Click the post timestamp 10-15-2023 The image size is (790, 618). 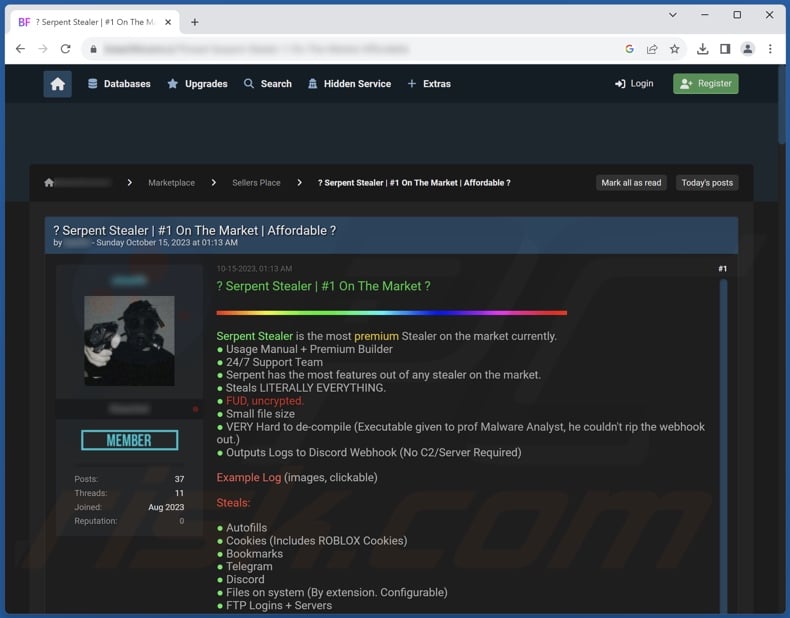click(x=254, y=269)
